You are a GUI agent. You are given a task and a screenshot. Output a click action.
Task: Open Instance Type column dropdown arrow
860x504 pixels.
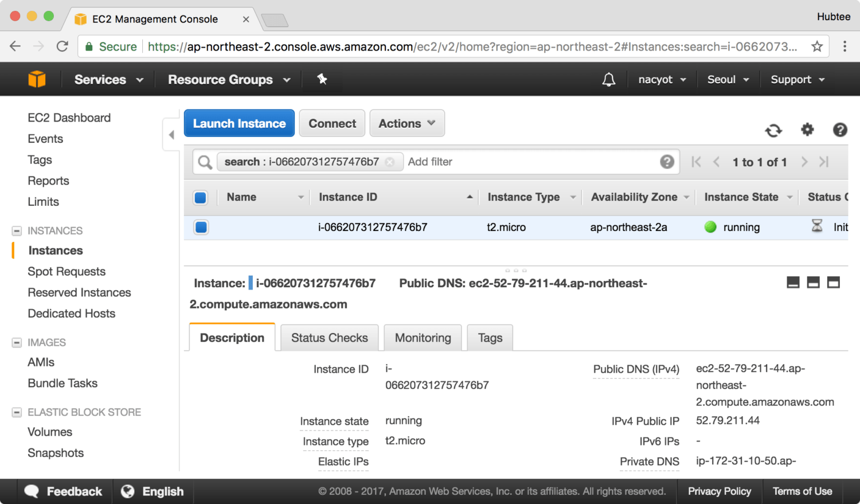[573, 198]
